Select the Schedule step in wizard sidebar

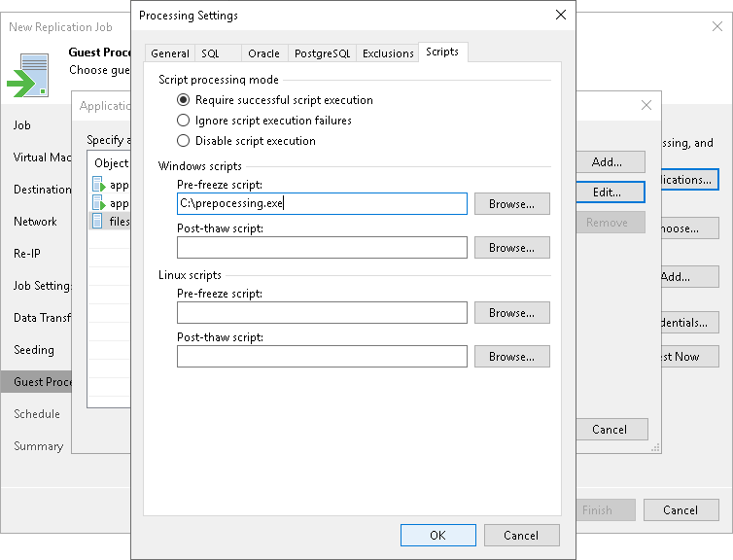pos(37,414)
